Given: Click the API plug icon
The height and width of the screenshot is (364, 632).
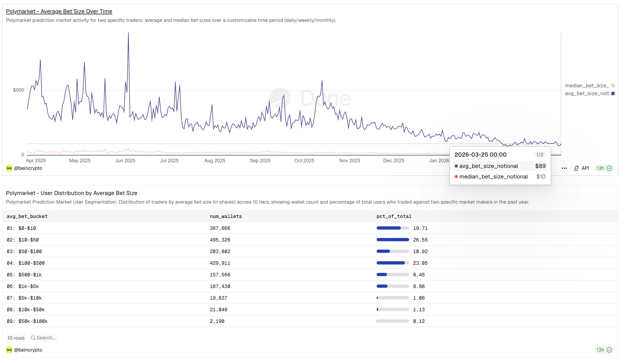Looking at the screenshot, I should coord(576,168).
